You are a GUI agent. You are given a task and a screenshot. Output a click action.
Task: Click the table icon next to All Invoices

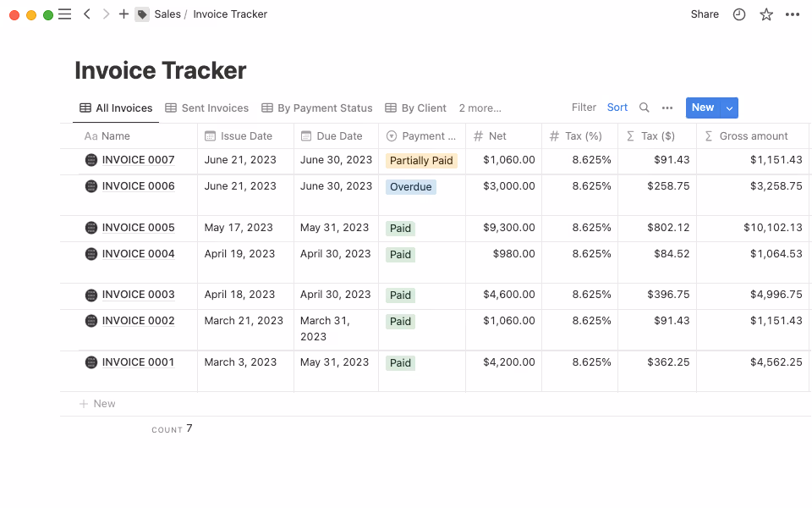(85, 108)
